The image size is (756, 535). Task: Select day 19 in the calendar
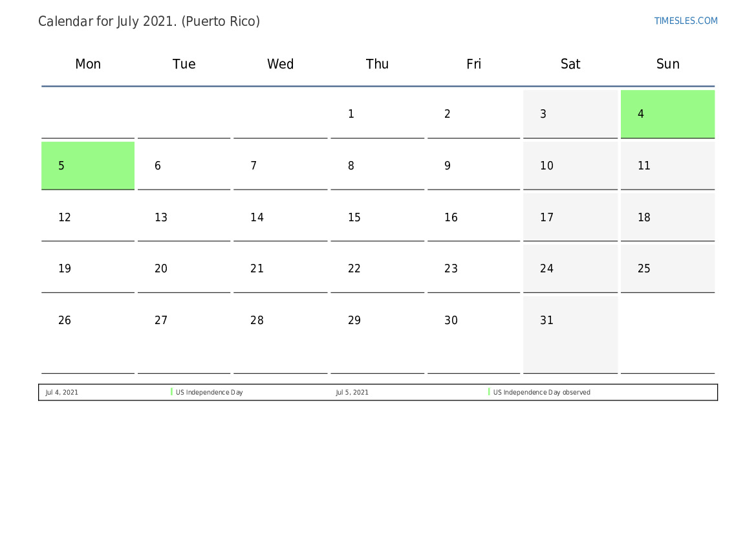tap(88, 268)
